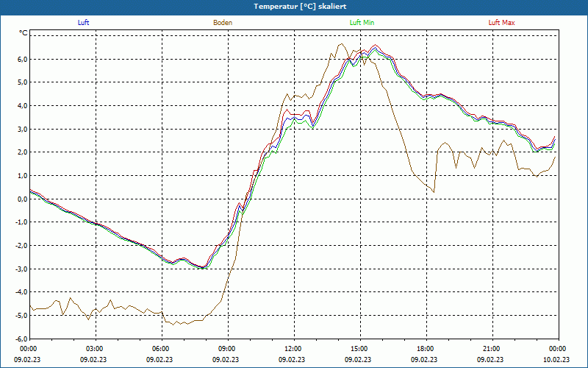Click the -6,0 y-axis value
The image size is (588, 368).
point(21,339)
